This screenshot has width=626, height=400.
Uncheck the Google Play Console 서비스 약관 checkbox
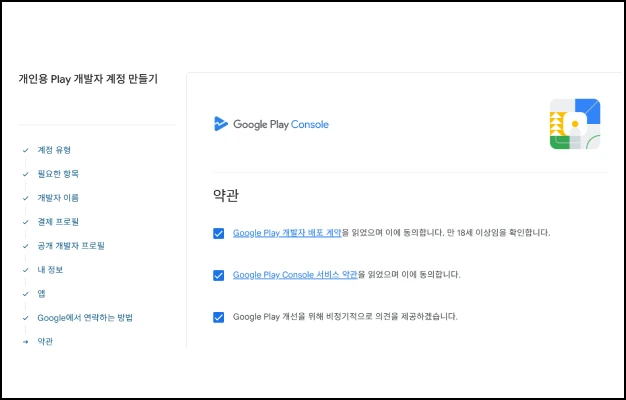218,275
